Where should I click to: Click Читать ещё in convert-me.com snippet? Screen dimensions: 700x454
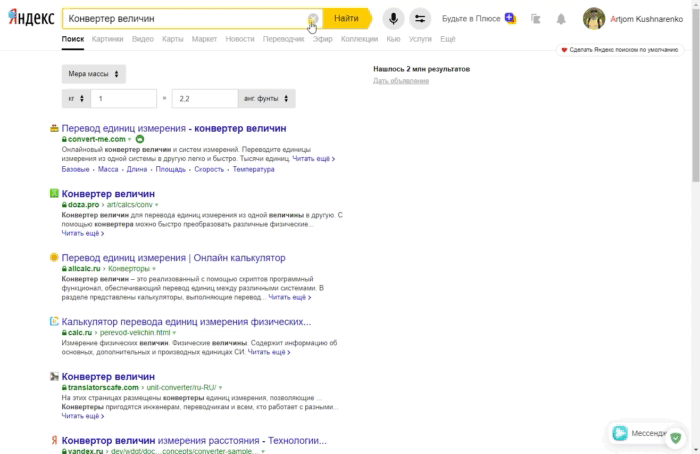313,159
